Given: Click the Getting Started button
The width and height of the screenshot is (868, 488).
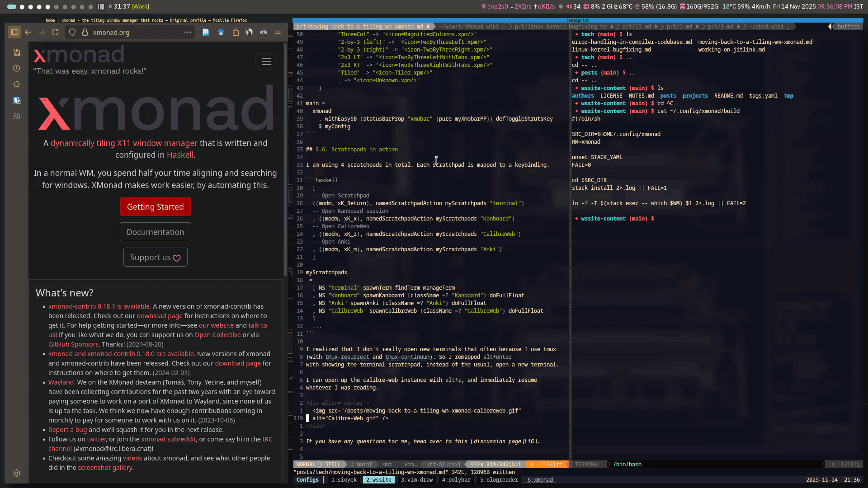Looking at the screenshot, I should coord(155,206).
